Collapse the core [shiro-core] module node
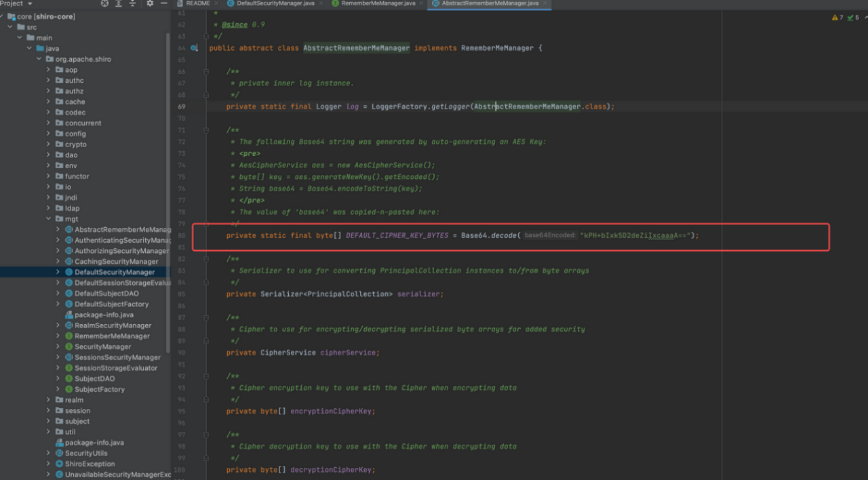This screenshot has height=480, width=868. point(3,16)
